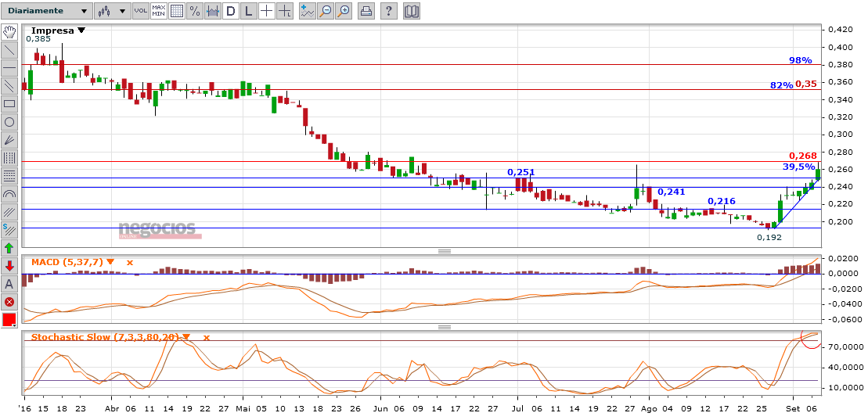Click the divider handle above MACD panel
868x420 pixels.
[444, 251]
